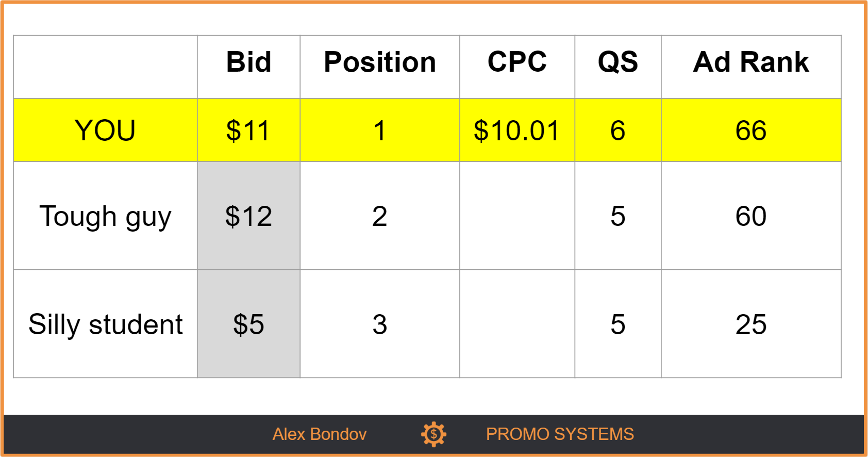This screenshot has height=457, width=868.
Task: Click the Ad Rank 25 cell
Action: pyautogui.click(x=751, y=324)
